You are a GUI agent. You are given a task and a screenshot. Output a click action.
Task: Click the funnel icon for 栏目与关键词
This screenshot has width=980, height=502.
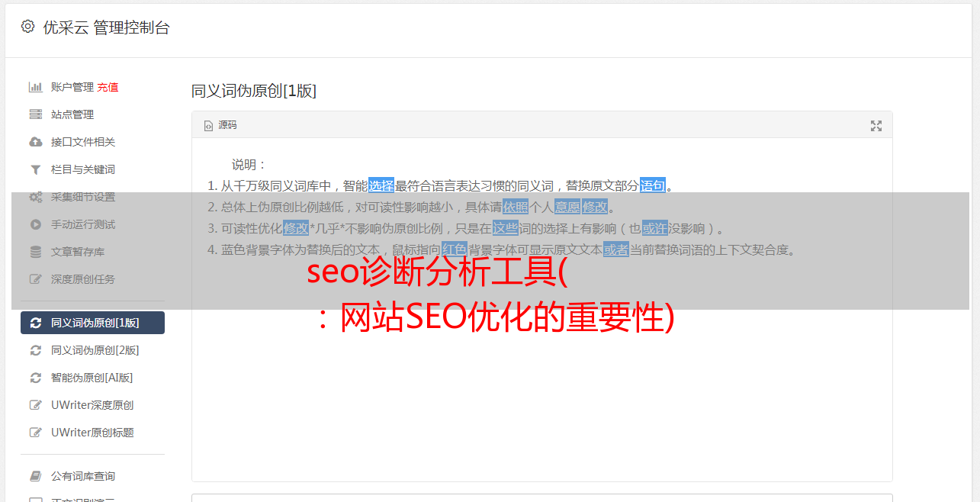pyautogui.click(x=35, y=169)
